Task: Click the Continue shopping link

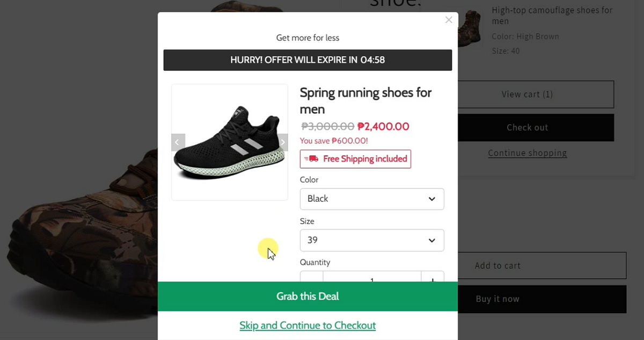Action: (x=527, y=153)
